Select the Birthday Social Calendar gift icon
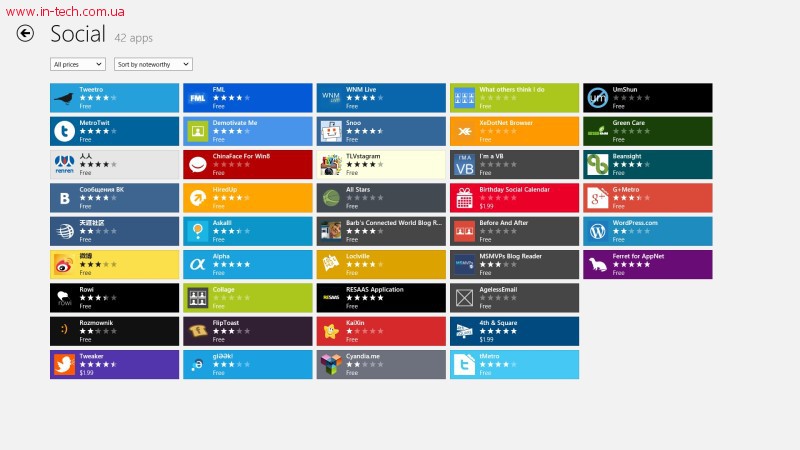 pyautogui.click(x=464, y=198)
